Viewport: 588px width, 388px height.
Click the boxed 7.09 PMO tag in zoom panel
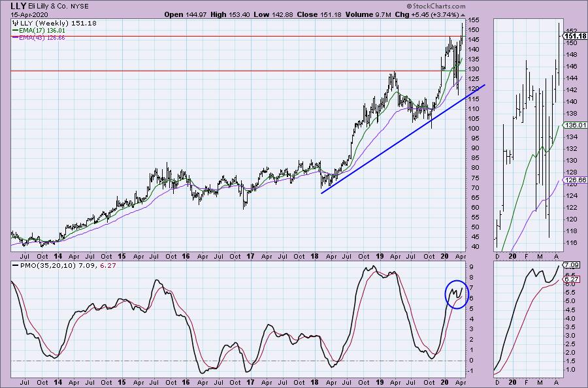click(x=572, y=265)
